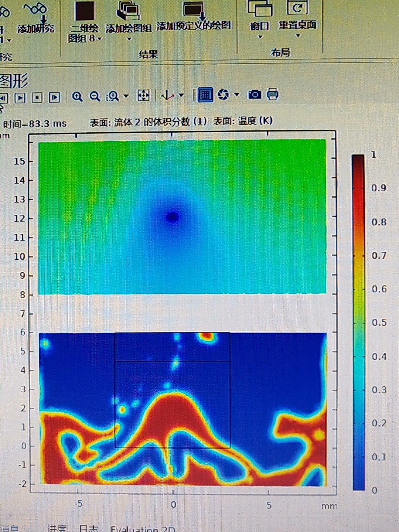
Task: Open the Windows (窗口) dropdown arrow
Action: point(260,37)
